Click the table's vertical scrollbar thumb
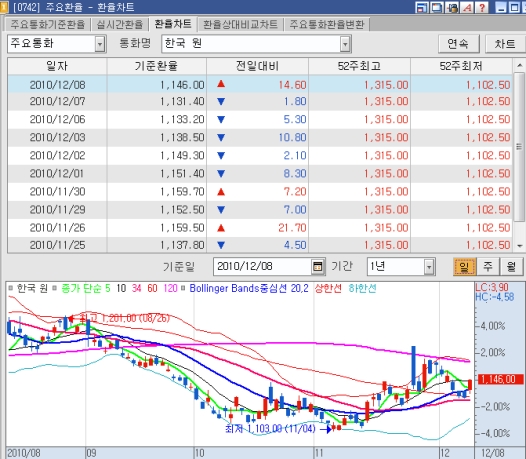 point(519,147)
